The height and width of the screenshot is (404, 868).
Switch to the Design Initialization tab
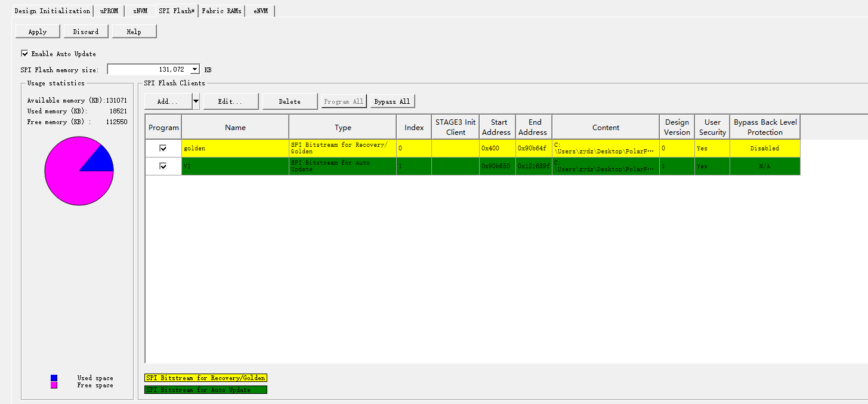[52, 11]
